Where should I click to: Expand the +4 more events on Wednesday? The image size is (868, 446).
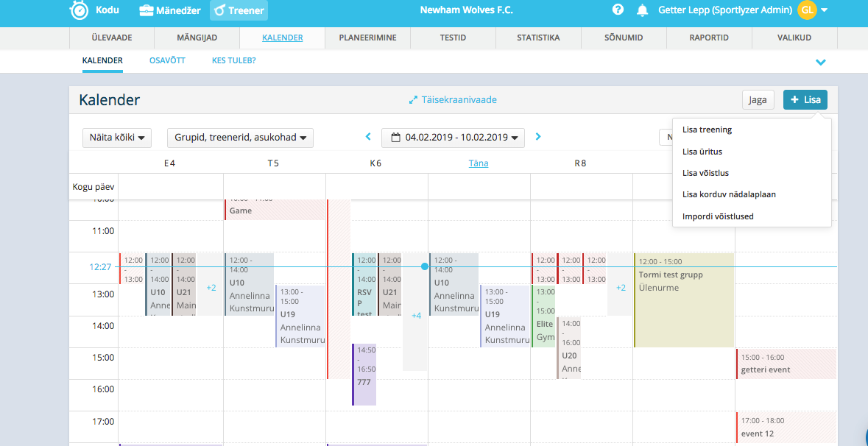click(x=416, y=316)
